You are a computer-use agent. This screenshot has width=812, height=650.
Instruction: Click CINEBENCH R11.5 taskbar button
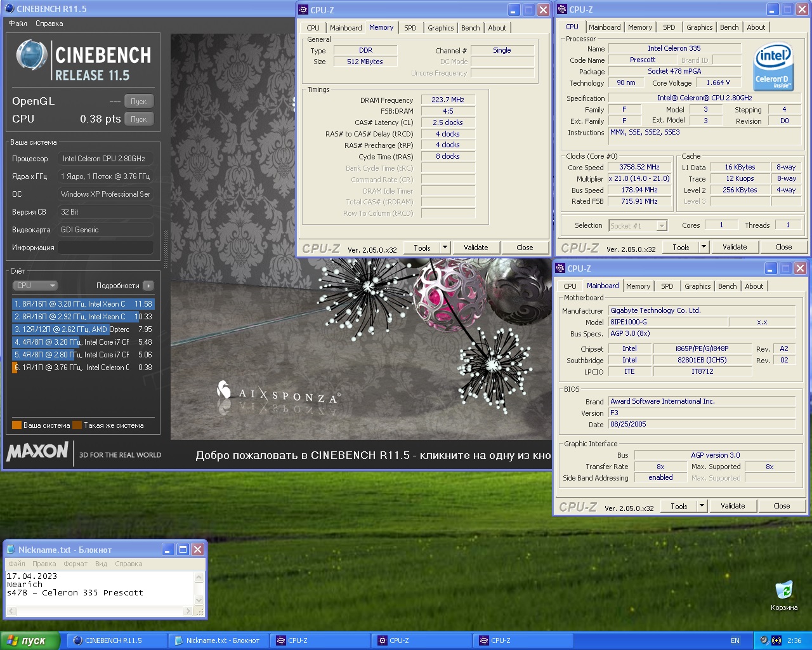click(x=116, y=640)
